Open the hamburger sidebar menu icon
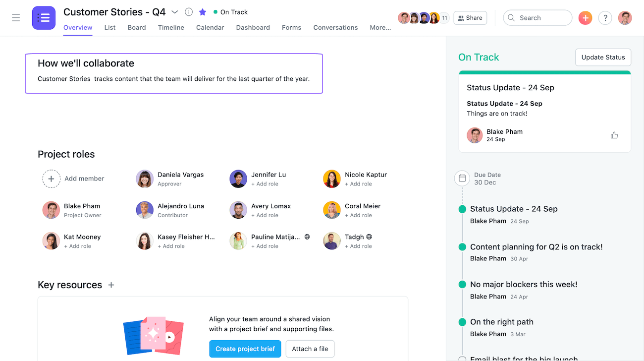644x361 pixels. click(x=16, y=18)
